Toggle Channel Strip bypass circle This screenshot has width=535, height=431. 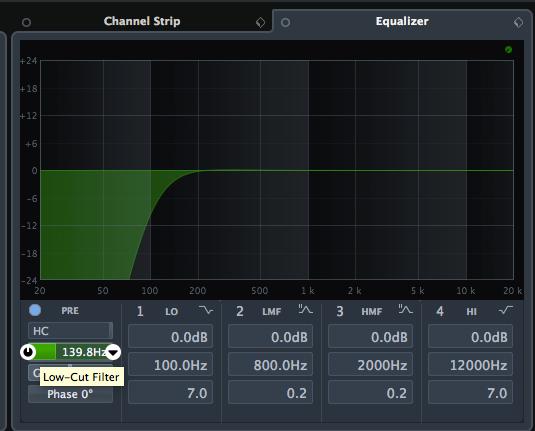tap(26, 23)
